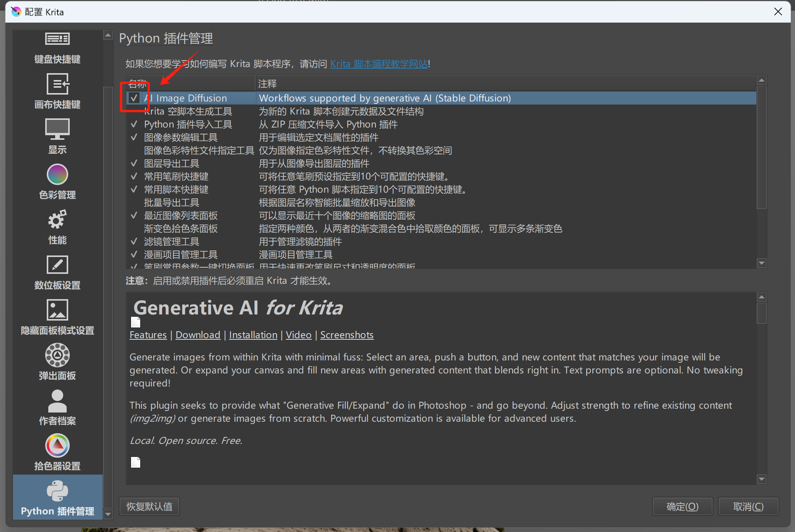Screen dimensions: 795x532
Task: Toggle the 图像参数编辑工具 checkbox
Action: [x=134, y=137]
